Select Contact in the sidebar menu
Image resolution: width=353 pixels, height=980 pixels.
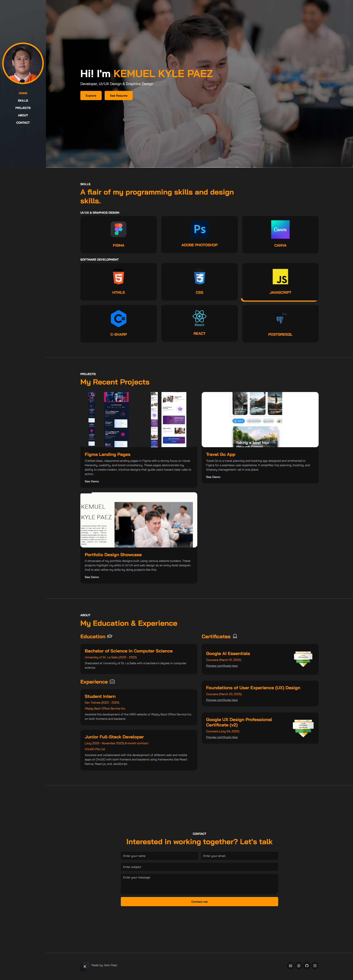[x=23, y=123]
